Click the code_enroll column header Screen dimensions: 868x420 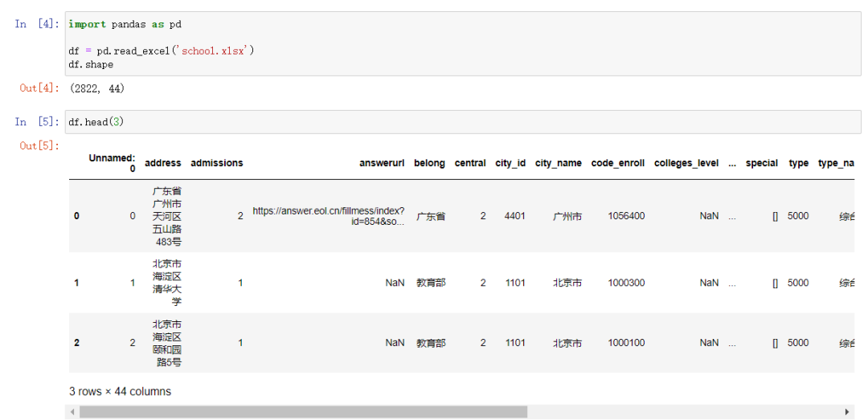(x=618, y=163)
